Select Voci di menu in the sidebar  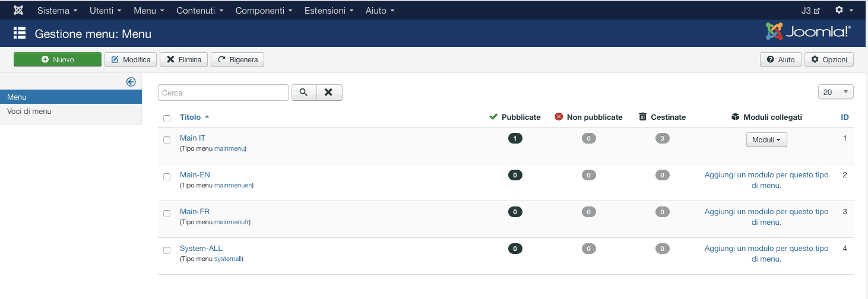29,111
